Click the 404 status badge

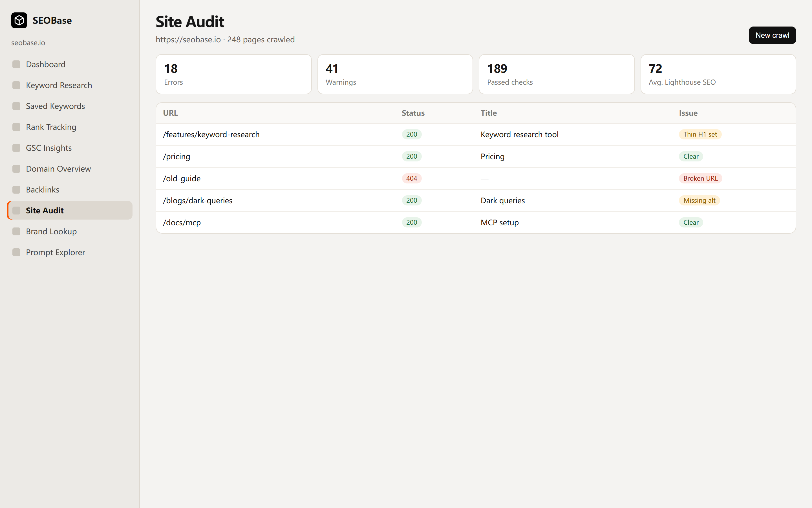point(412,178)
